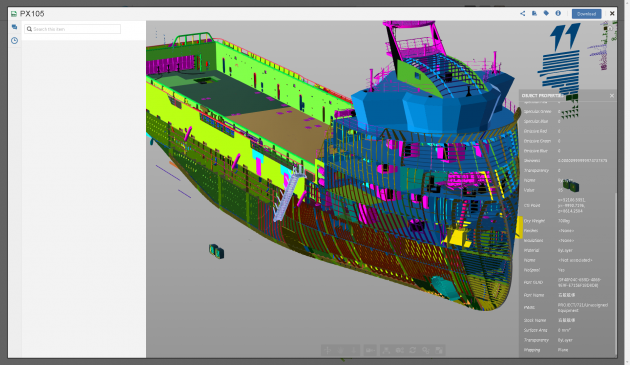This screenshot has height=365, width=630.
Task: Select the orbit tool in viewer toolbar
Action: [x=327, y=350]
